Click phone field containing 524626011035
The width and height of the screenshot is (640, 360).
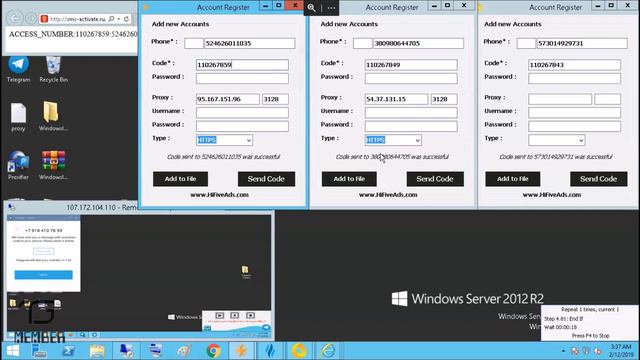coord(249,43)
